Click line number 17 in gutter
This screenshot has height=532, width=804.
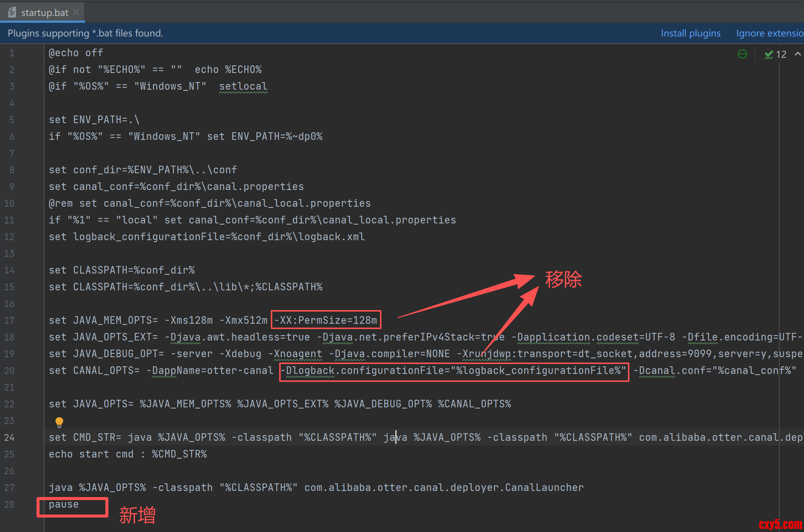[10, 320]
